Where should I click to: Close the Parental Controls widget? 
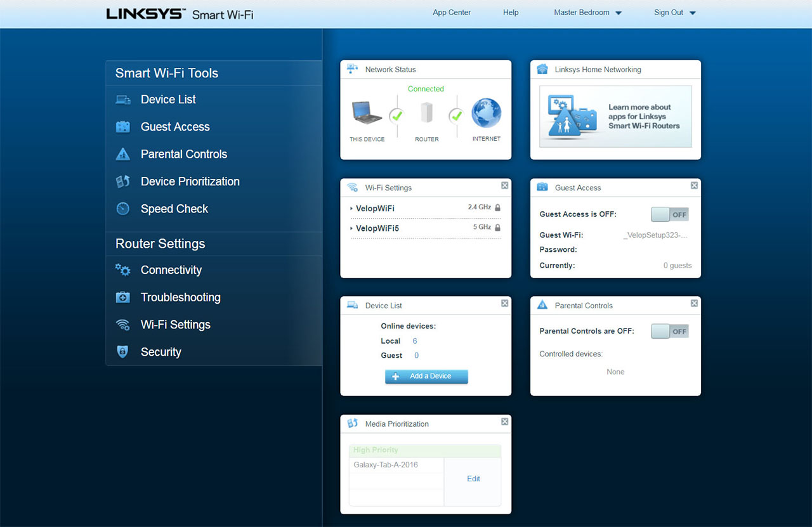694,303
